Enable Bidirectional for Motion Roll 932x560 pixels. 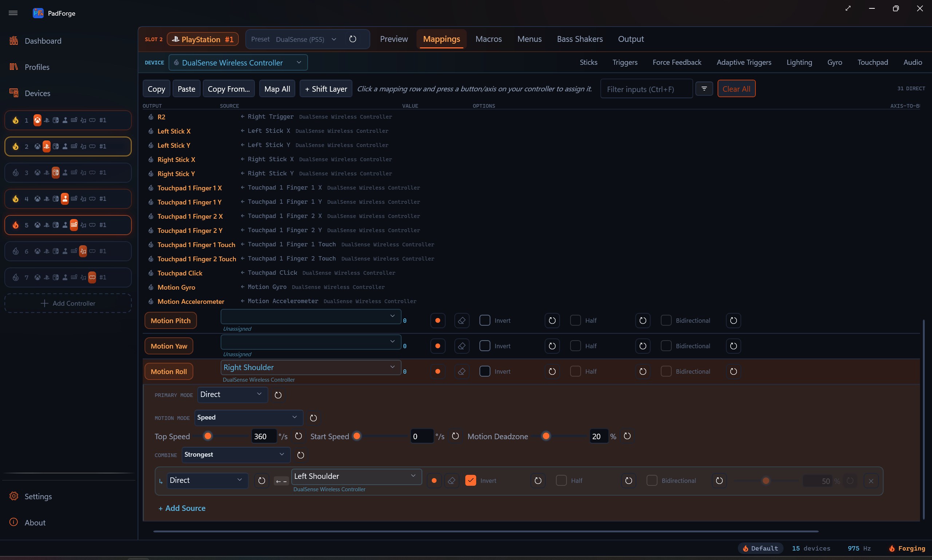(666, 371)
